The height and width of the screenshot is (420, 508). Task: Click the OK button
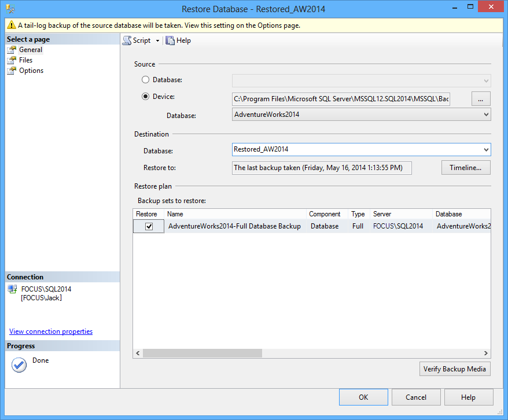[x=363, y=397]
